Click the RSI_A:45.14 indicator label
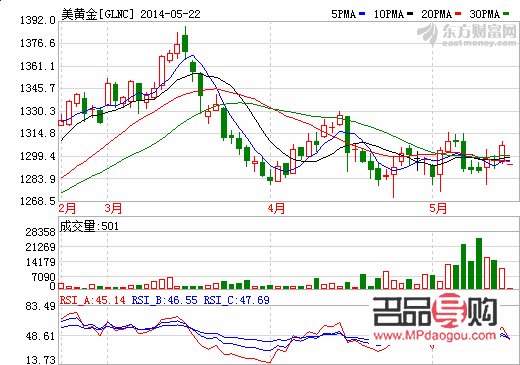Viewport: 520px width, 365px height. click(x=93, y=300)
